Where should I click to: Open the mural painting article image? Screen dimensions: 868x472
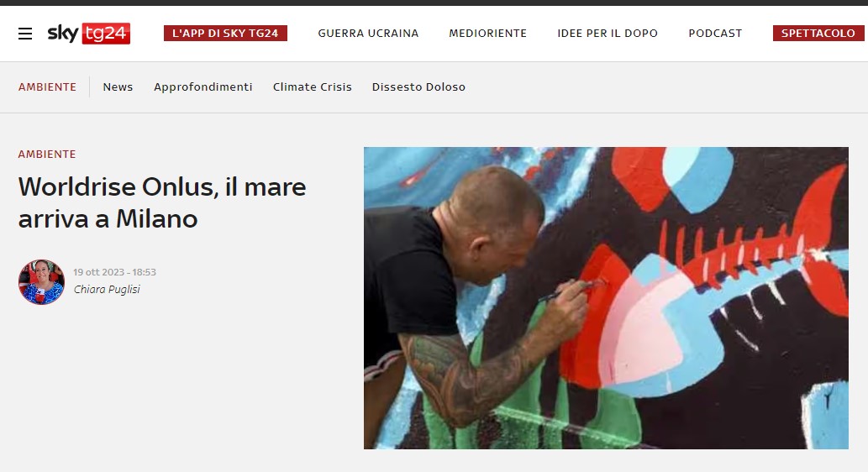click(x=606, y=297)
